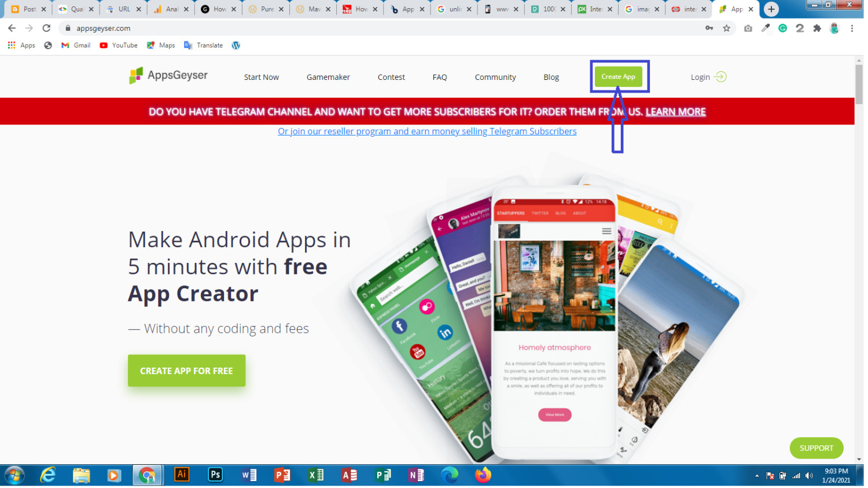This screenshot has width=868, height=488.
Task: Open saved passwords key icon in address bar
Action: pyautogui.click(x=709, y=28)
